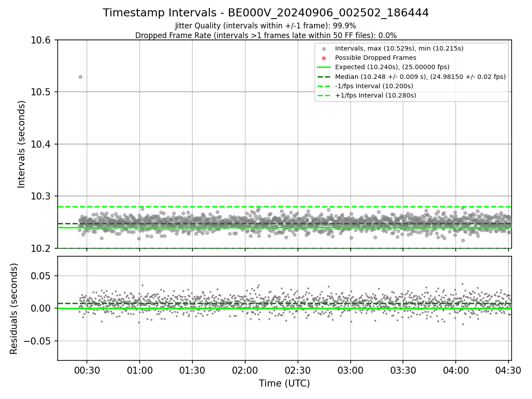Click the gray dot marker beside Intervals legend entry
Viewport: 532px width, 399px height.
click(324, 49)
